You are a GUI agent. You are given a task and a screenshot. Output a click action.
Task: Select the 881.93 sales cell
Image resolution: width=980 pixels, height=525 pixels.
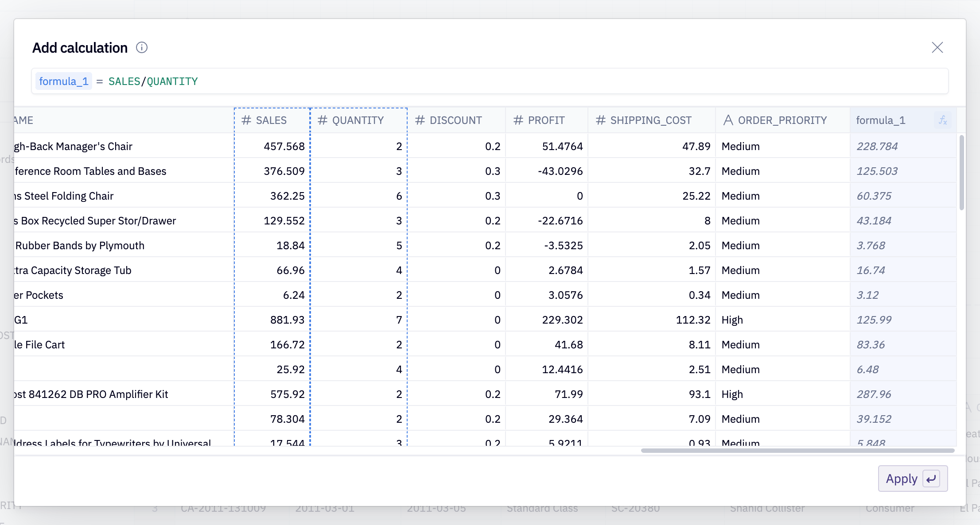point(287,320)
